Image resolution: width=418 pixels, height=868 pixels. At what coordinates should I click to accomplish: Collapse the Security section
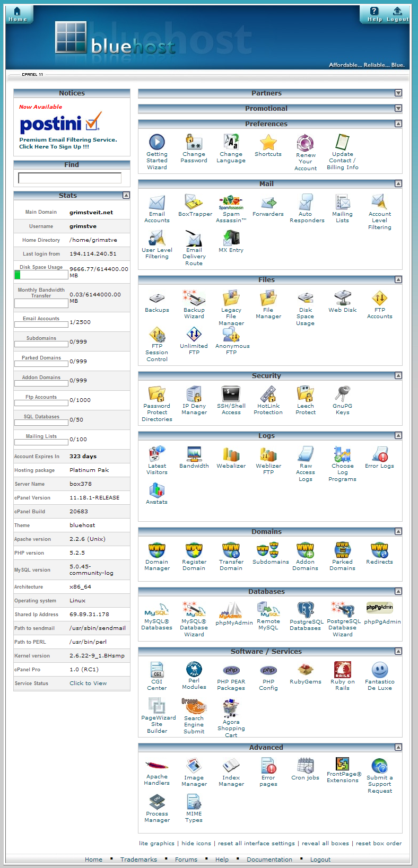(x=398, y=375)
